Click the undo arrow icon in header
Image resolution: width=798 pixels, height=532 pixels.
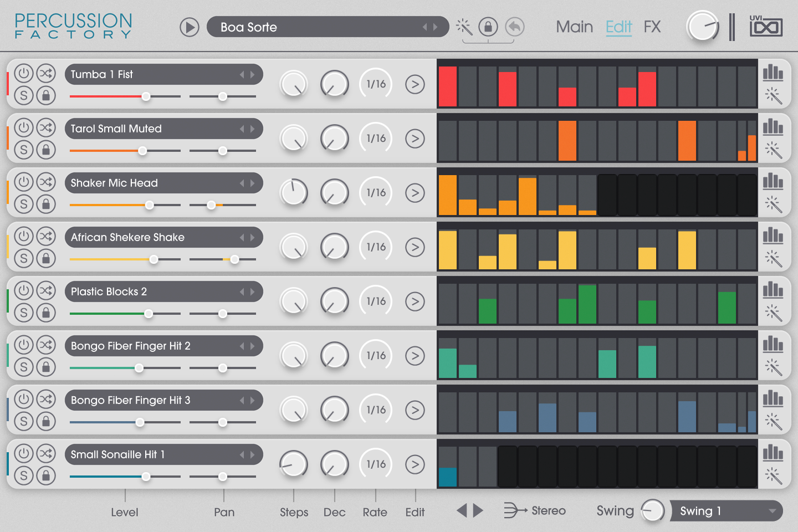pos(515,27)
